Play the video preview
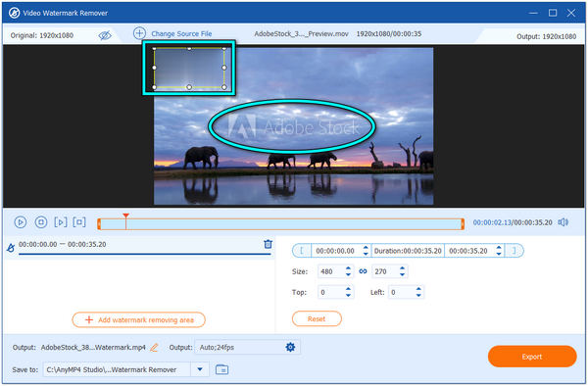The height and width of the screenshot is (386, 588). point(21,222)
